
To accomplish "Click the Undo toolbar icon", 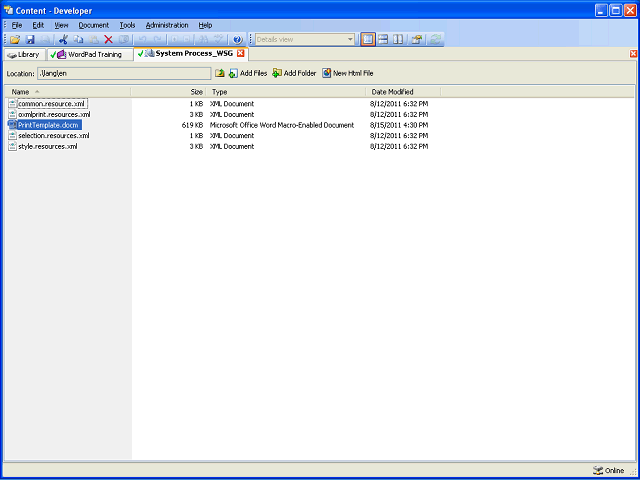I will click(142, 40).
